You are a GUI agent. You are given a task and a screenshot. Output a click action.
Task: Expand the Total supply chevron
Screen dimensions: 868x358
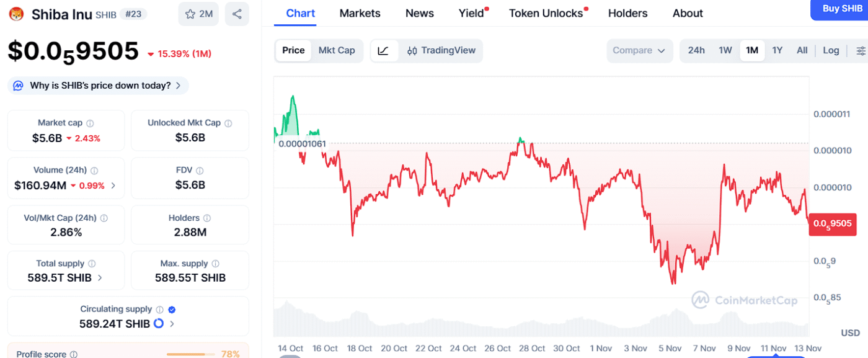(x=100, y=278)
